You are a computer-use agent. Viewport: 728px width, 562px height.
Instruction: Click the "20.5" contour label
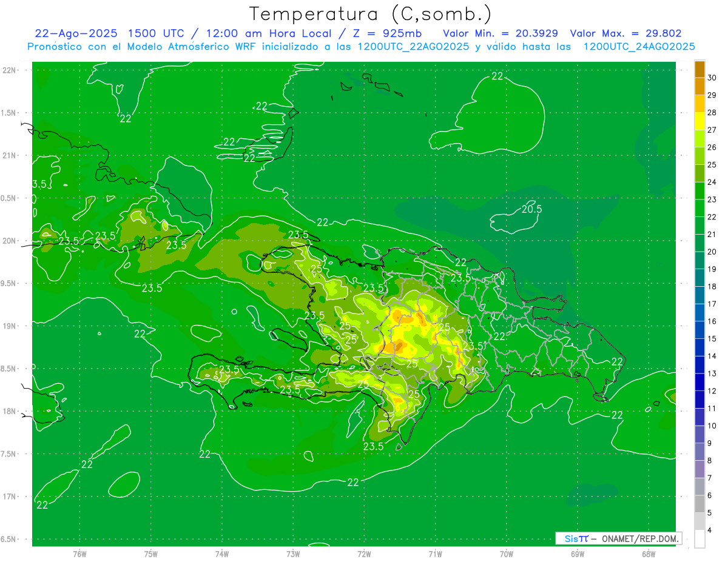tap(531, 209)
